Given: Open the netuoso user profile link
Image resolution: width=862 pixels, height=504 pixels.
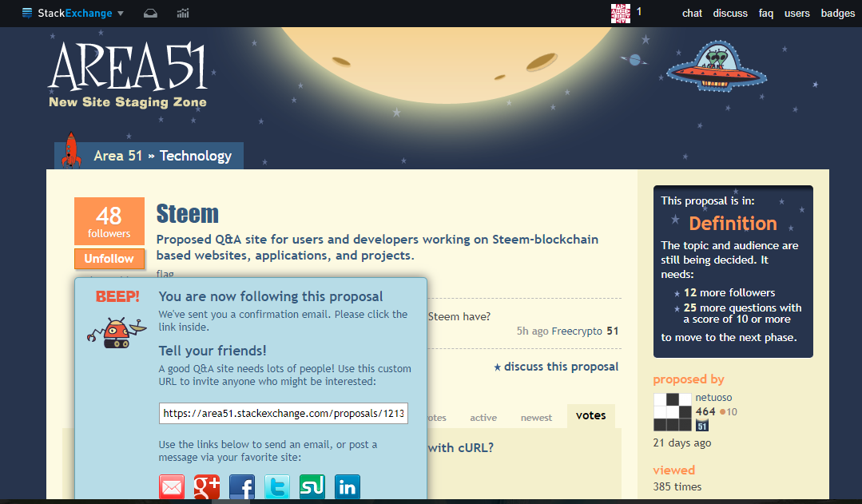Looking at the screenshot, I should (713, 398).
